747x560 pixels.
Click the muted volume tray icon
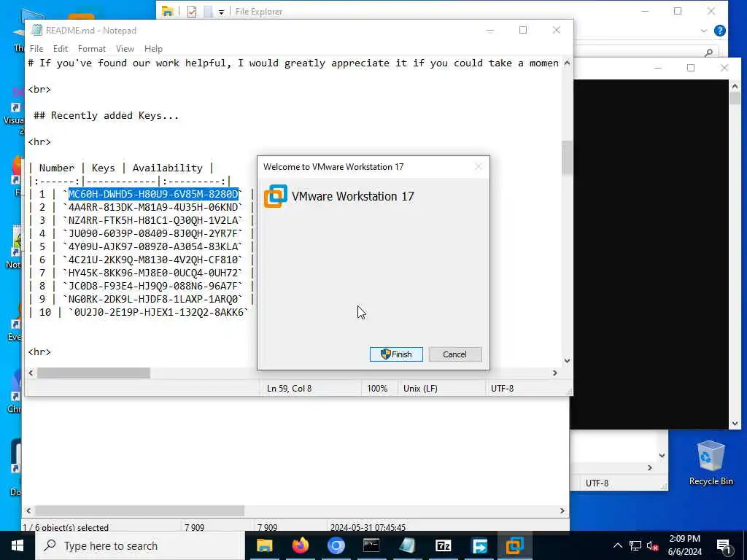[652, 545]
